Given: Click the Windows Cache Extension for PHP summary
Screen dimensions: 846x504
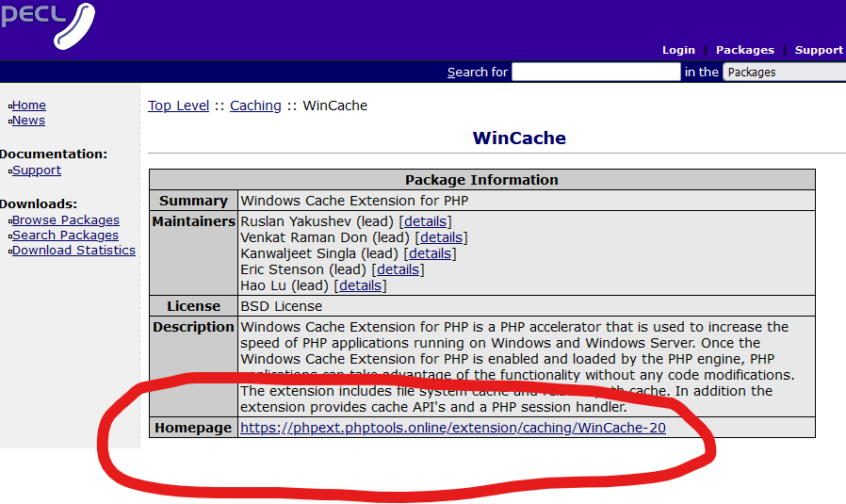Looking at the screenshot, I should [x=354, y=201].
